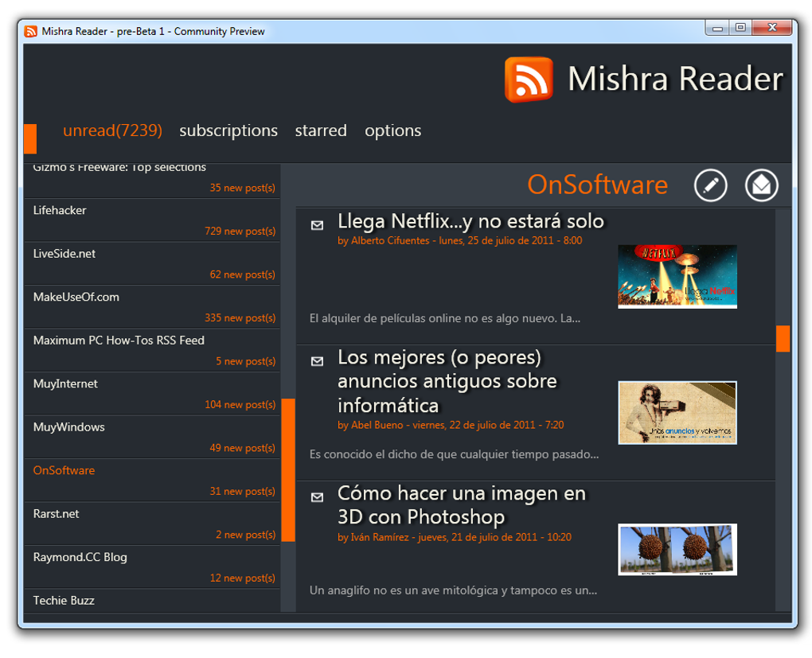This screenshot has height=658, width=812.
Task: Click byline 'by Abel Bueno - viernes, 22 de julio'
Action: (451, 425)
